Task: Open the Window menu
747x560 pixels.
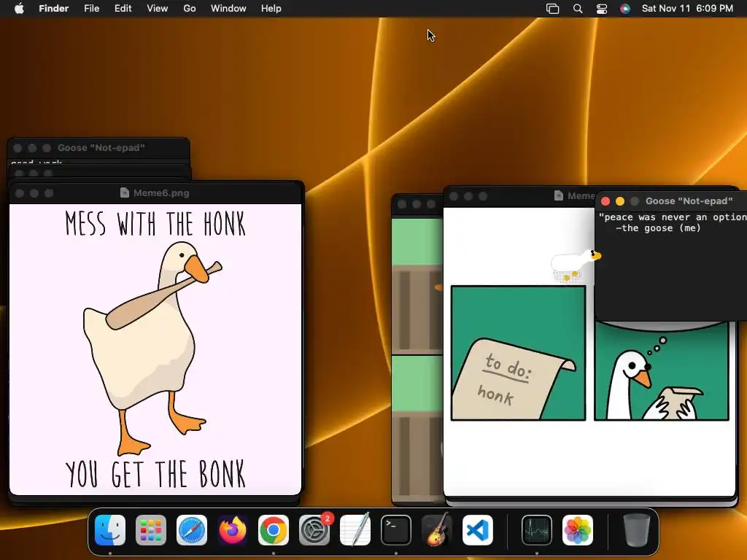Action: [x=228, y=9]
